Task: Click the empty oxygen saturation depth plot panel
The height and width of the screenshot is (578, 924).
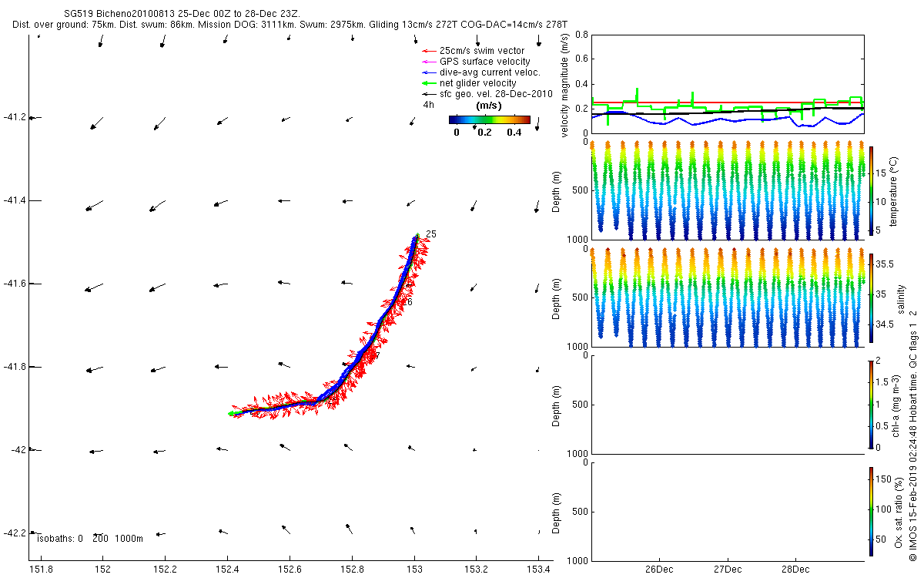Action: (x=727, y=511)
